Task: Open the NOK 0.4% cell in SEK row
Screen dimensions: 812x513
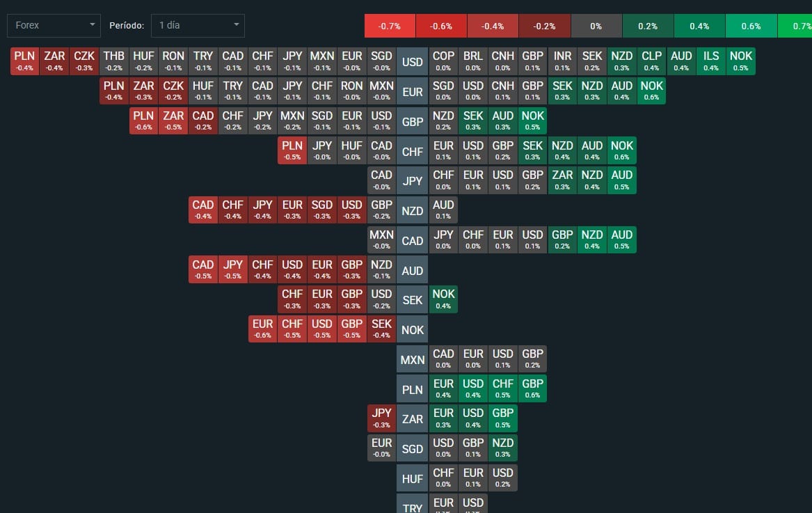Action: [x=443, y=299]
